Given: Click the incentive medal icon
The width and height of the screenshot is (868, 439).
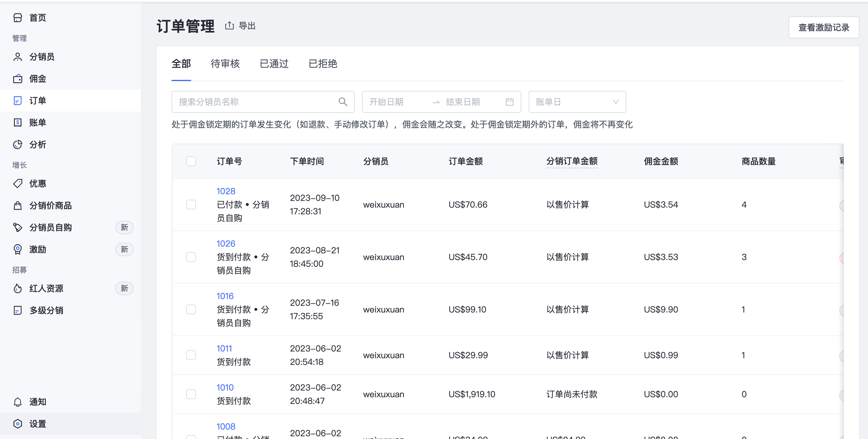Looking at the screenshot, I should [x=17, y=249].
